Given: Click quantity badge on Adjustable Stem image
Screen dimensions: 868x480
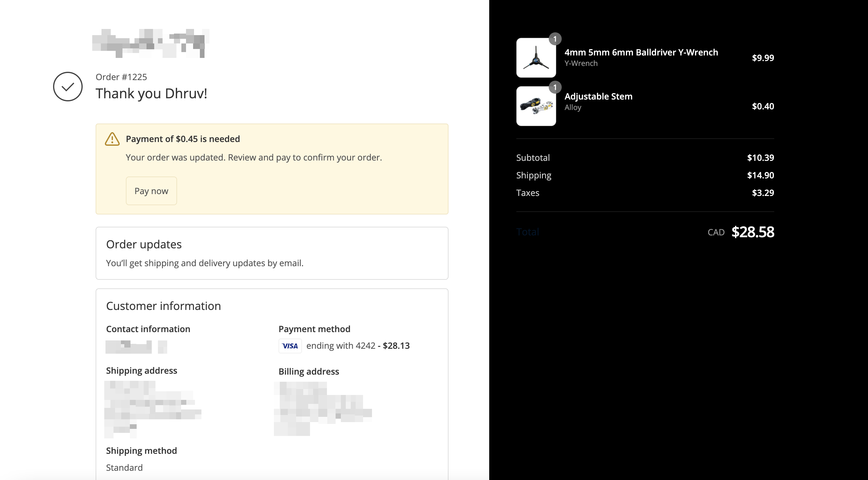Looking at the screenshot, I should point(555,87).
